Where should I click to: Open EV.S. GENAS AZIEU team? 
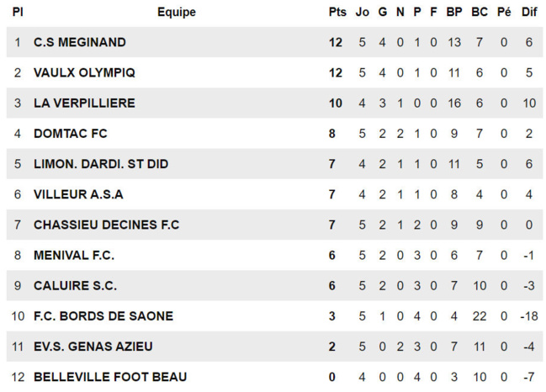(93, 347)
